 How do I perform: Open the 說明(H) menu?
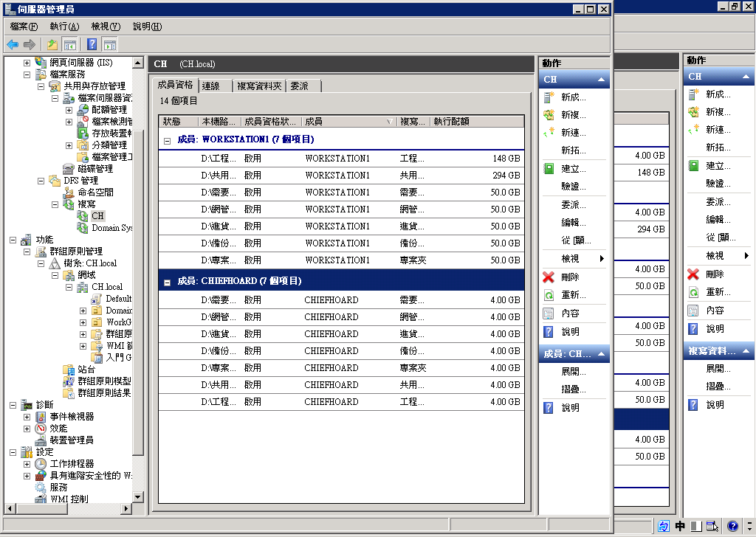147,27
